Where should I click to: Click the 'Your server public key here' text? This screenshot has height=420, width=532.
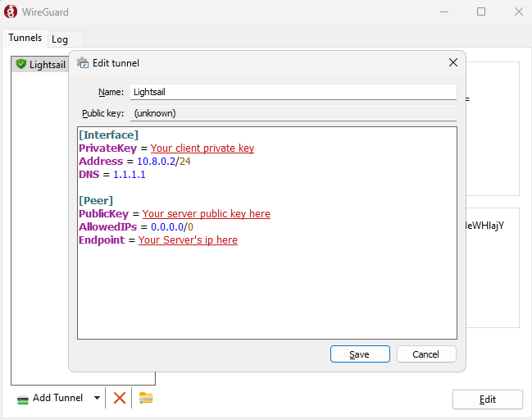pyautogui.click(x=207, y=214)
